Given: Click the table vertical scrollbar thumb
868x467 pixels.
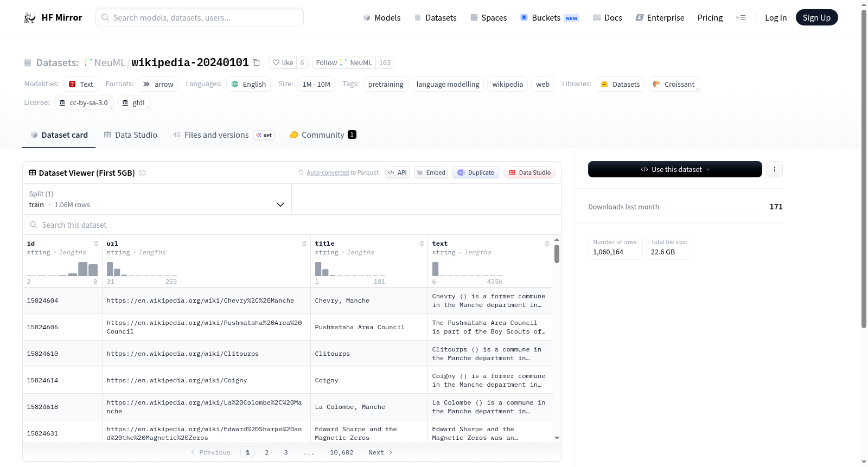Looking at the screenshot, I should 557,254.
